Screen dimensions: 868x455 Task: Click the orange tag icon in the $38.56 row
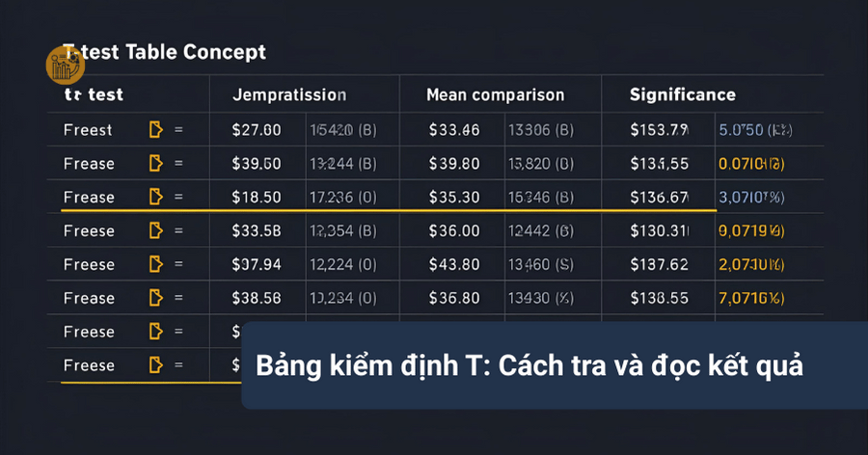[154, 298]
